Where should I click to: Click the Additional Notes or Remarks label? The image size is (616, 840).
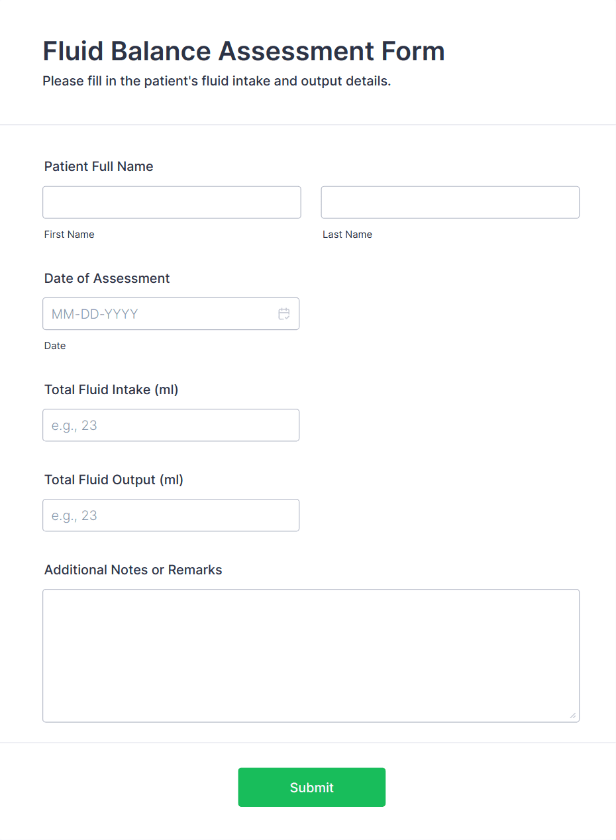pos(133,569)
